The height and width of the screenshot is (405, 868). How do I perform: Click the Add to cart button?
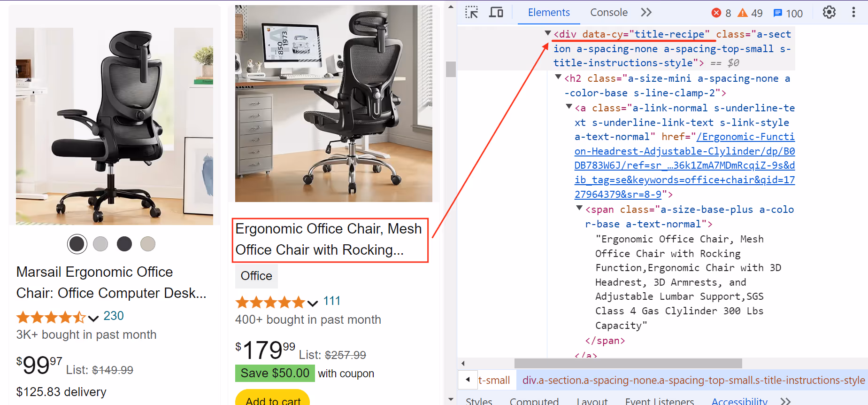[273, 397]
